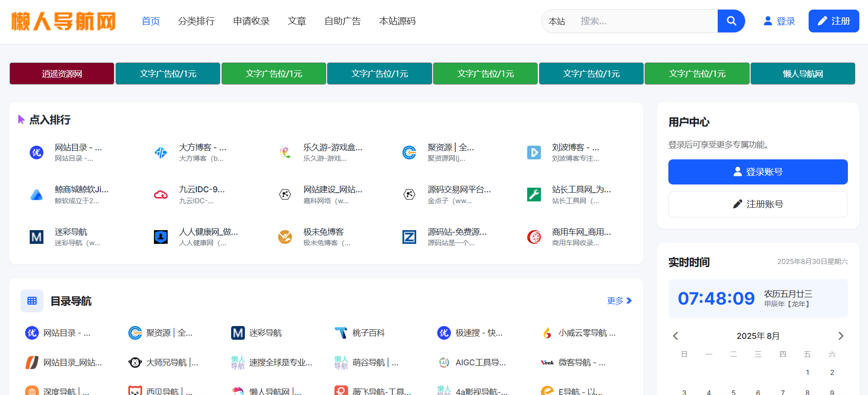The height and width of the screenshot is (395, 868).
Task: Click the 人人健康网 site icon
Action: coord(161,237)
